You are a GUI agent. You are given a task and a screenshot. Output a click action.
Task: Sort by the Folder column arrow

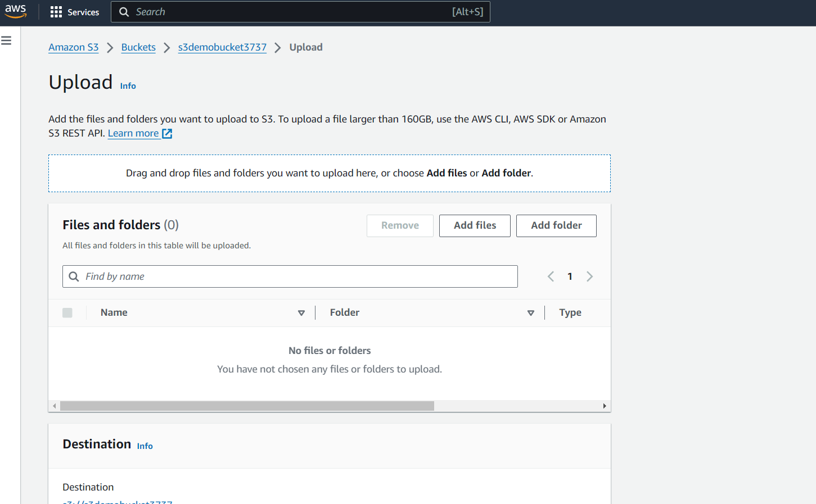click(531, 313)
